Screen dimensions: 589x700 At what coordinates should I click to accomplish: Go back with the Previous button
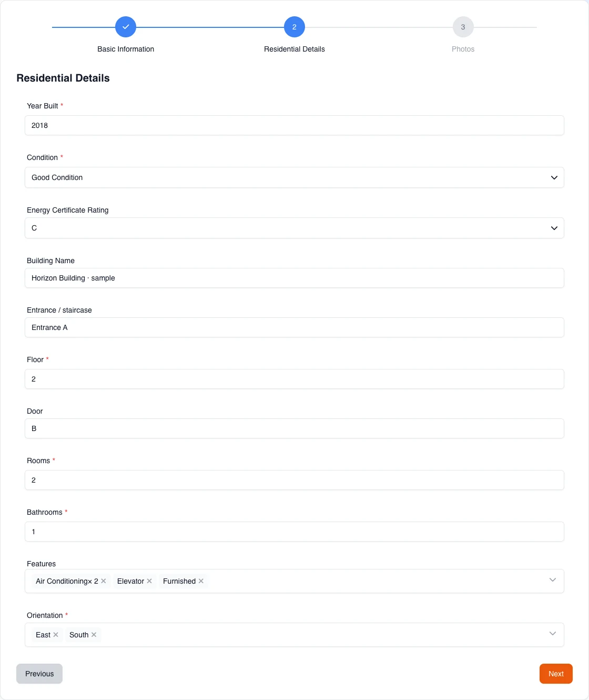click(x=39, y=674)
